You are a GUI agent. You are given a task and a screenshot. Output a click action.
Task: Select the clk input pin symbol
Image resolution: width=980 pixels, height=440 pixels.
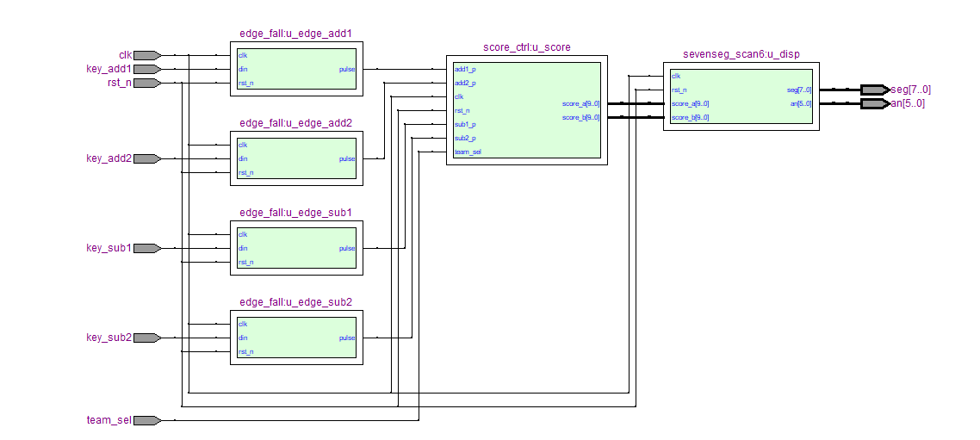pos(147,56)
